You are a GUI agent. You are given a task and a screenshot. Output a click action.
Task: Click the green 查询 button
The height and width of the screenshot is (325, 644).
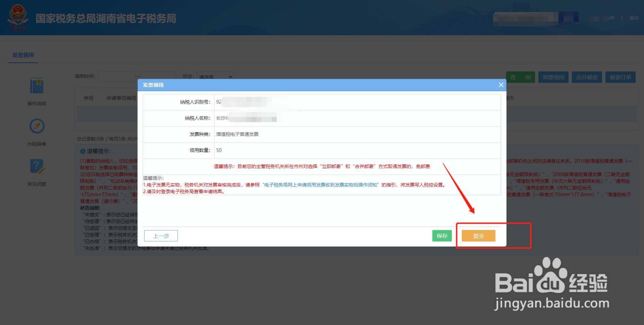tap(521, 77)
